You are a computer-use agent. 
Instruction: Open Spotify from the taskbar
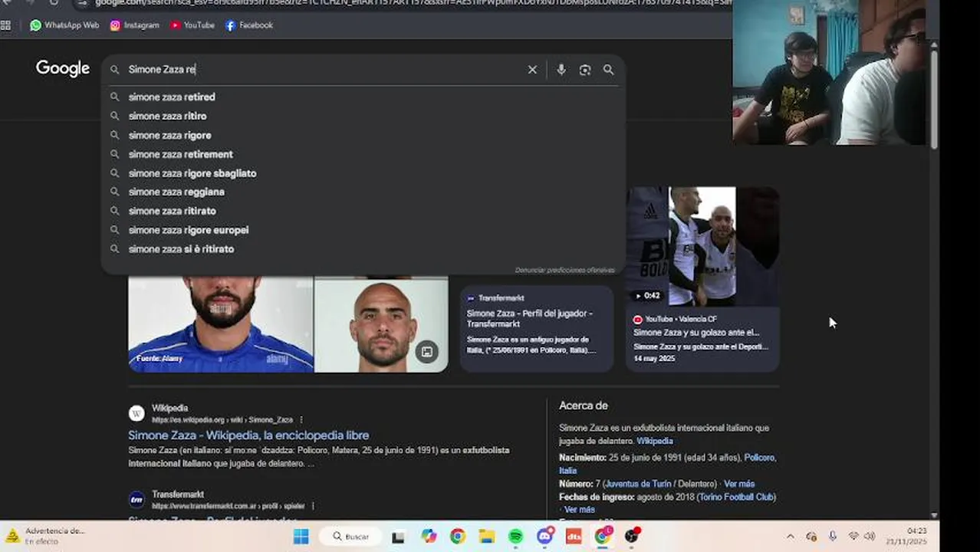[x=515, y=537]
